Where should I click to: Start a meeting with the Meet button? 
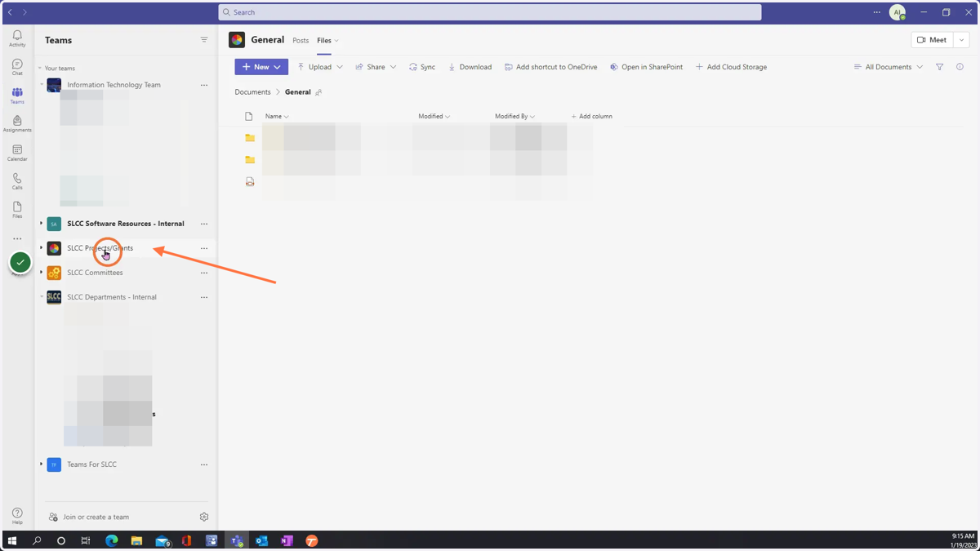click(932, 40)
